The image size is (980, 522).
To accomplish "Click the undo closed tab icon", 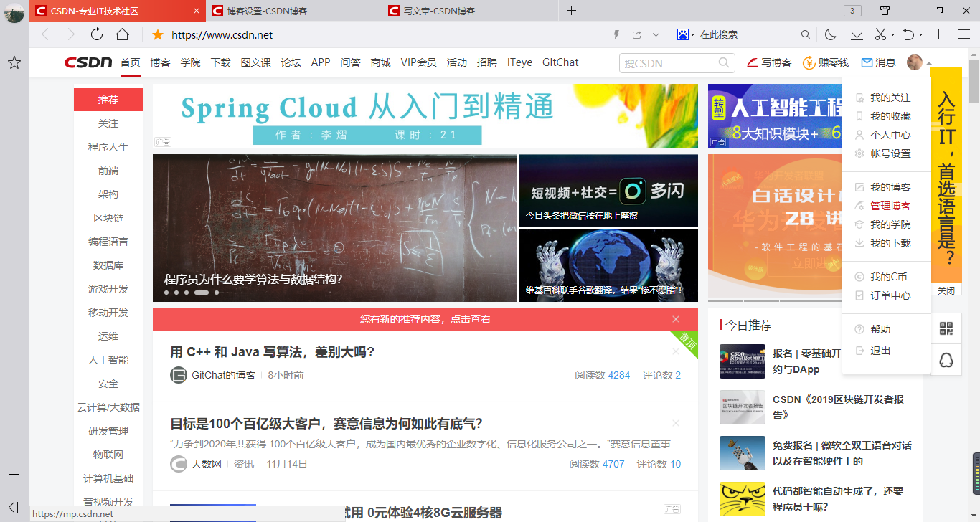I will coord(908,34).
